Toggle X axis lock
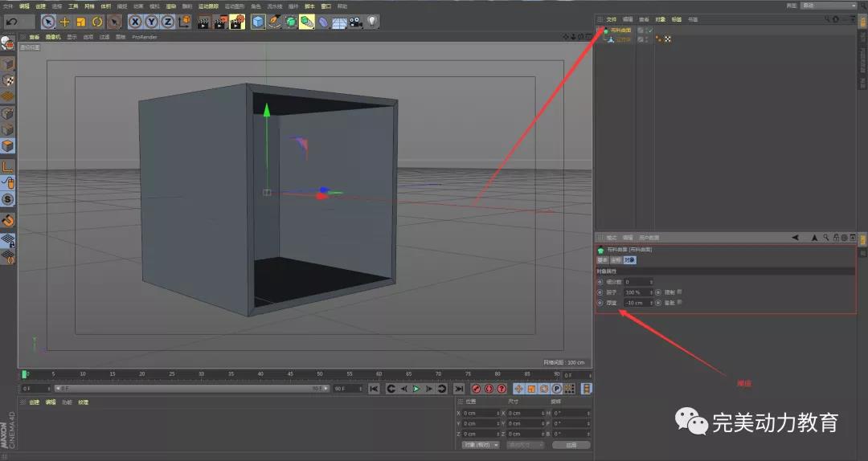The height and width of the screenshot is (461, 868). coord(134,22)
